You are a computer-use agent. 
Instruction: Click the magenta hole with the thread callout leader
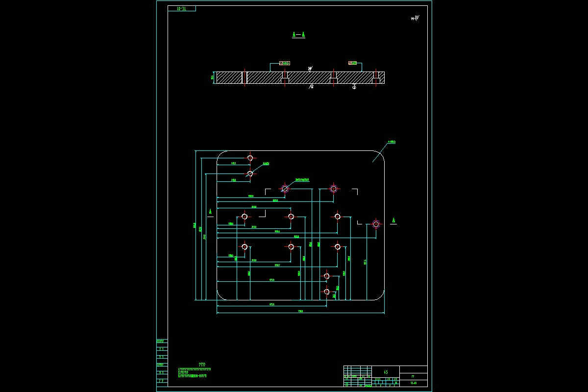[x=285, y=189]
